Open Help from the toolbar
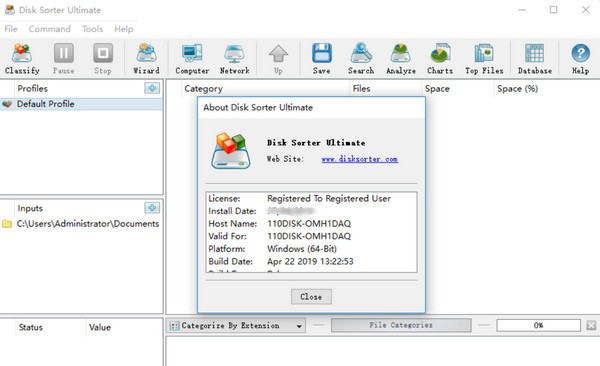This screenshot has width=600, height=366. (x=580, y=59)
